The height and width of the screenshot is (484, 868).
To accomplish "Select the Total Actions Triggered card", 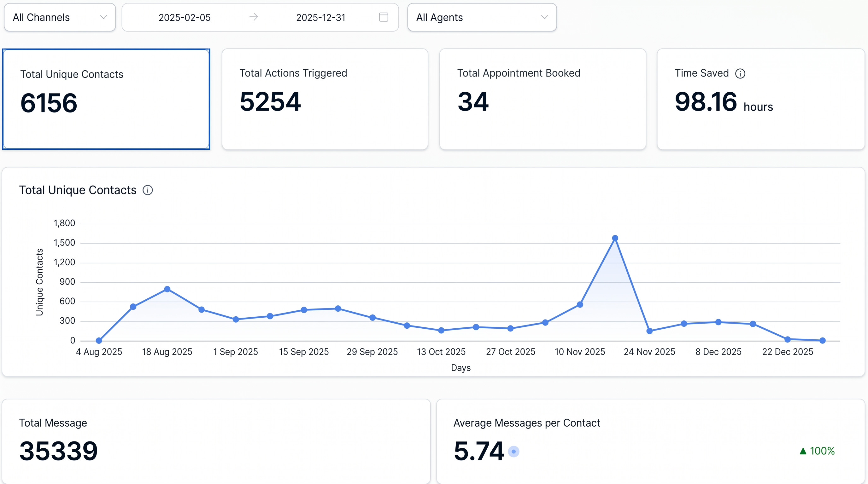I will click(325, 99).
